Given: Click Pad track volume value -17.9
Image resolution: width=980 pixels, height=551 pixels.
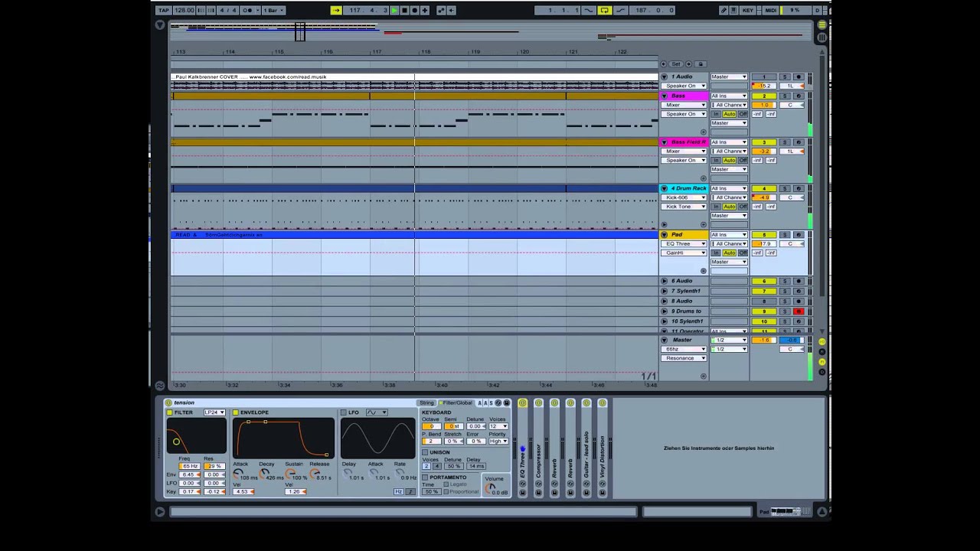Looking at the screenshot, I should click(x=764, y=243).
